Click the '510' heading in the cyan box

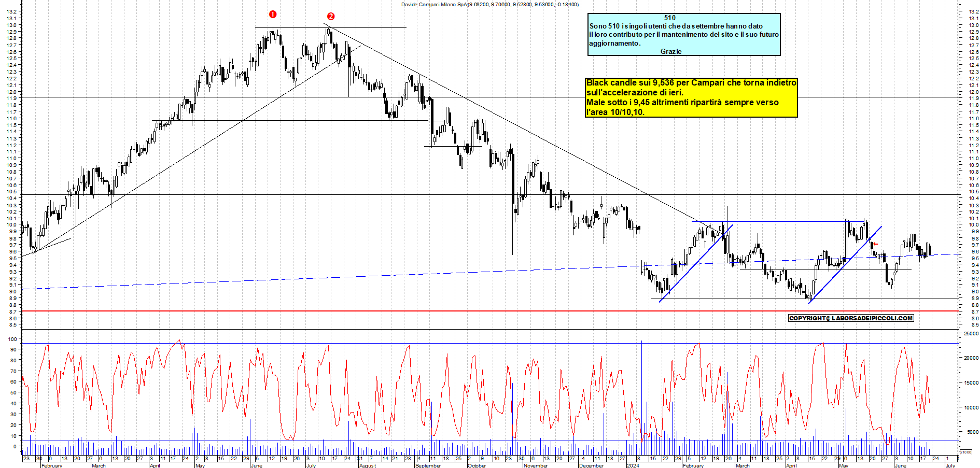(670, 18)
